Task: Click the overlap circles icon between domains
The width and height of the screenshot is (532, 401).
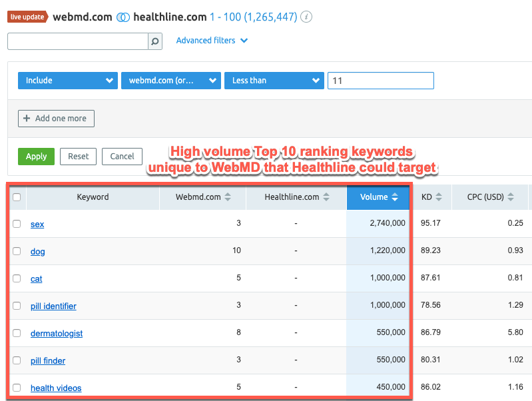Action: click(x=122, y=17)
